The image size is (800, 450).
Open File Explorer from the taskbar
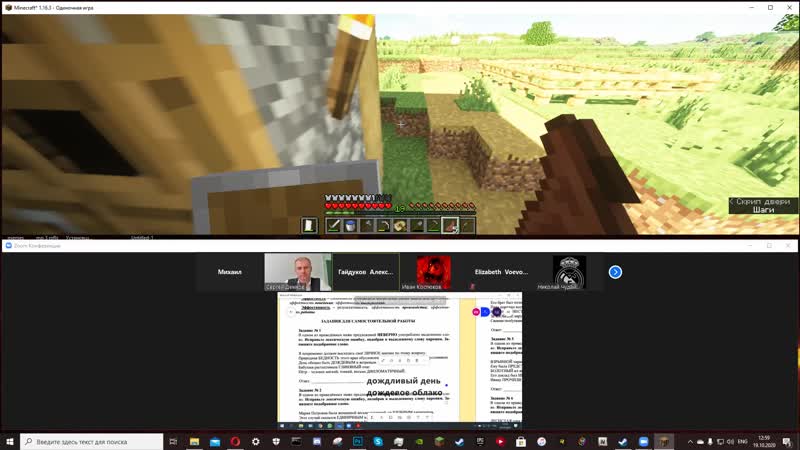(x=194, y=441)
